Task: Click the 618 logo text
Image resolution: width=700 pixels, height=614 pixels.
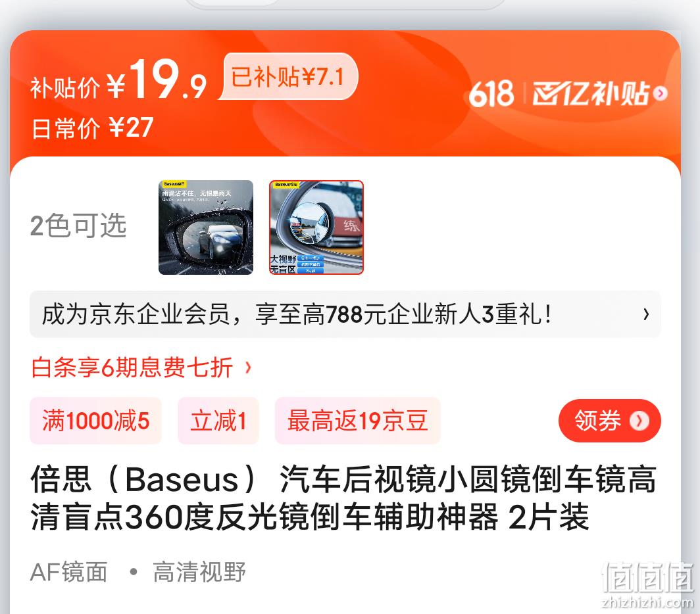Action: tap(491, 94)
